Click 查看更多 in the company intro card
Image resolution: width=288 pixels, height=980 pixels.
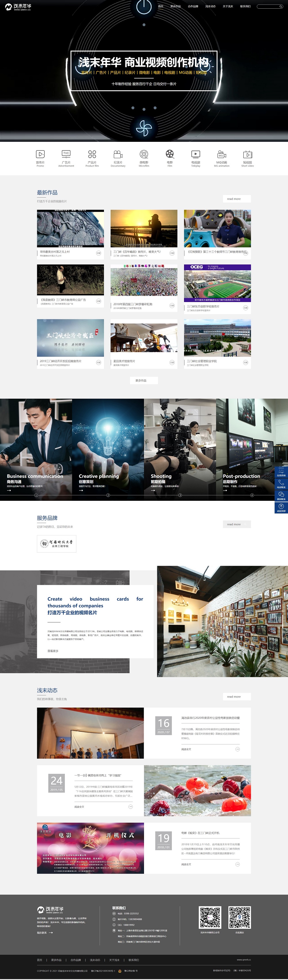[53, 651]
